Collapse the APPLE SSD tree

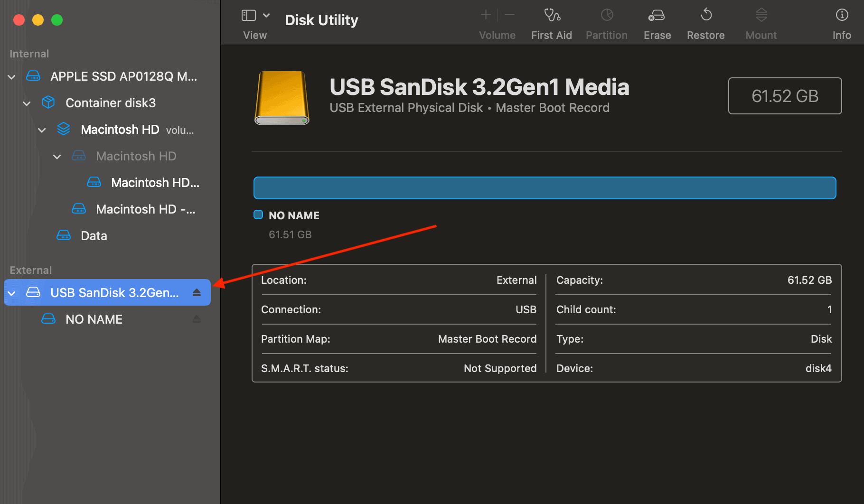click(x=12, y=77)
